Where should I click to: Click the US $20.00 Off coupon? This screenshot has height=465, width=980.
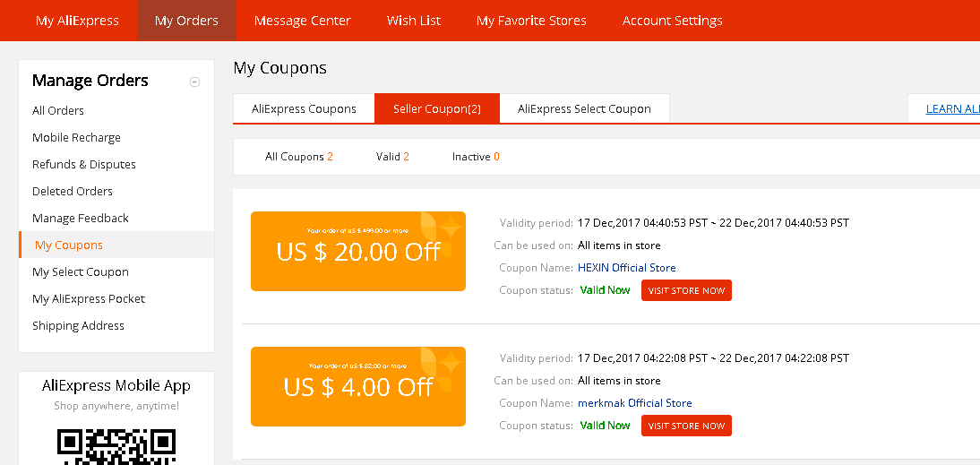(x=358, y=252)
